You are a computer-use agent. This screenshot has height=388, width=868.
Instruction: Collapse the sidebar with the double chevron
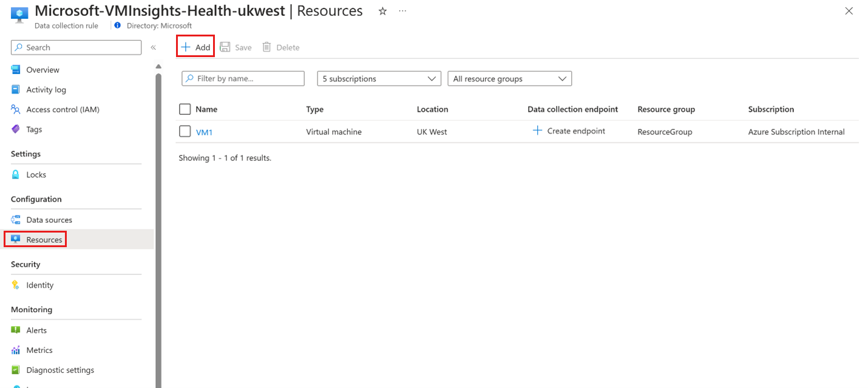coord(153,47)
